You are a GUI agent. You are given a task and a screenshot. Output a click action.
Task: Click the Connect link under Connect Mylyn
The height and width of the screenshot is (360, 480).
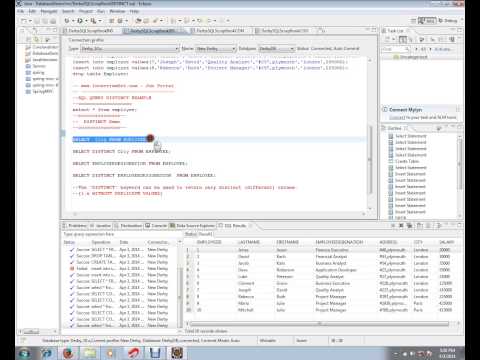coord(397,117)
